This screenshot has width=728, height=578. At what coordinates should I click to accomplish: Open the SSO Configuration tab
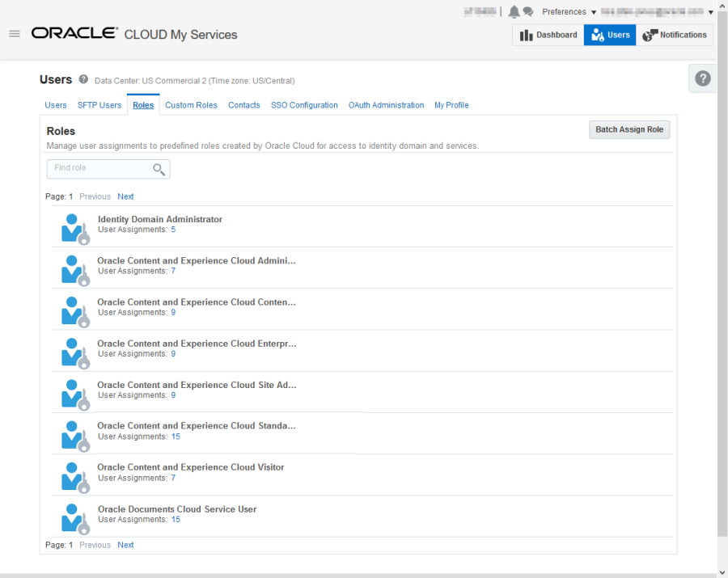[x=304, y=105]
